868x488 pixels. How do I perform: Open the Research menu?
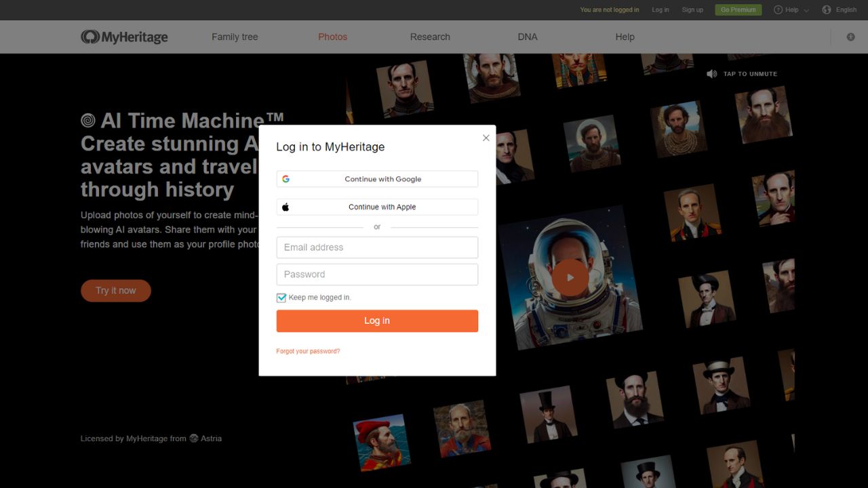point(430,37)
